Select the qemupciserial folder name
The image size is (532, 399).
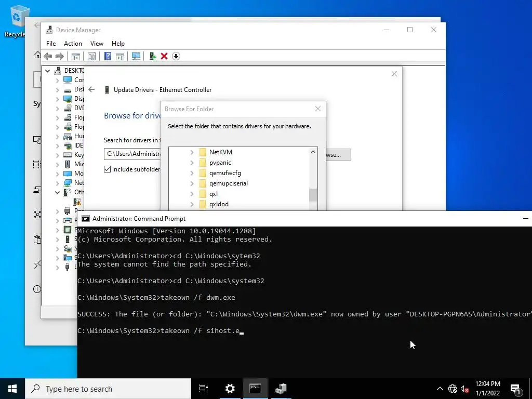[229, 183]
